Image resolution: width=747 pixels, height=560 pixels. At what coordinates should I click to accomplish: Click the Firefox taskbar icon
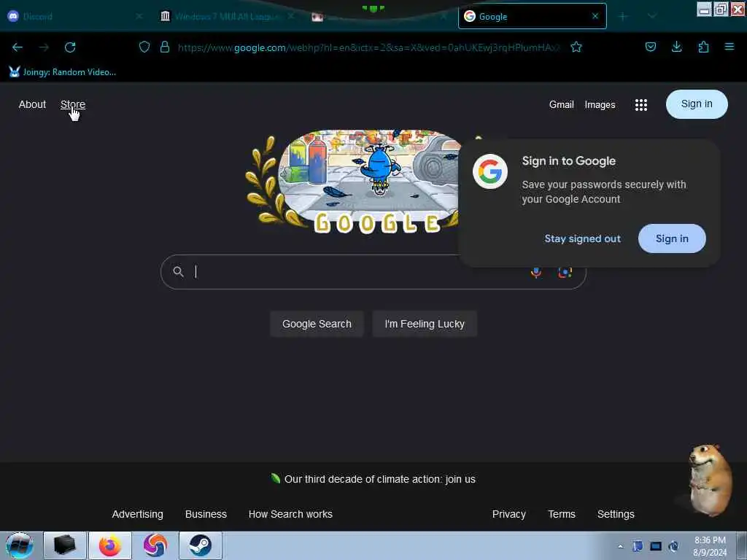[x=110, y=545]
